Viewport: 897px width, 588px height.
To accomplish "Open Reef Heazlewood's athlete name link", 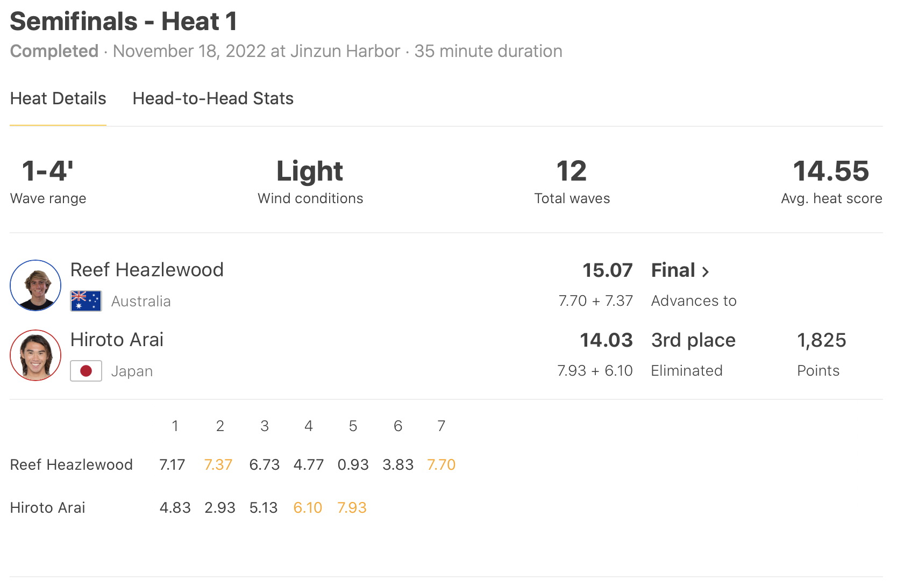I will click(147, 270).
